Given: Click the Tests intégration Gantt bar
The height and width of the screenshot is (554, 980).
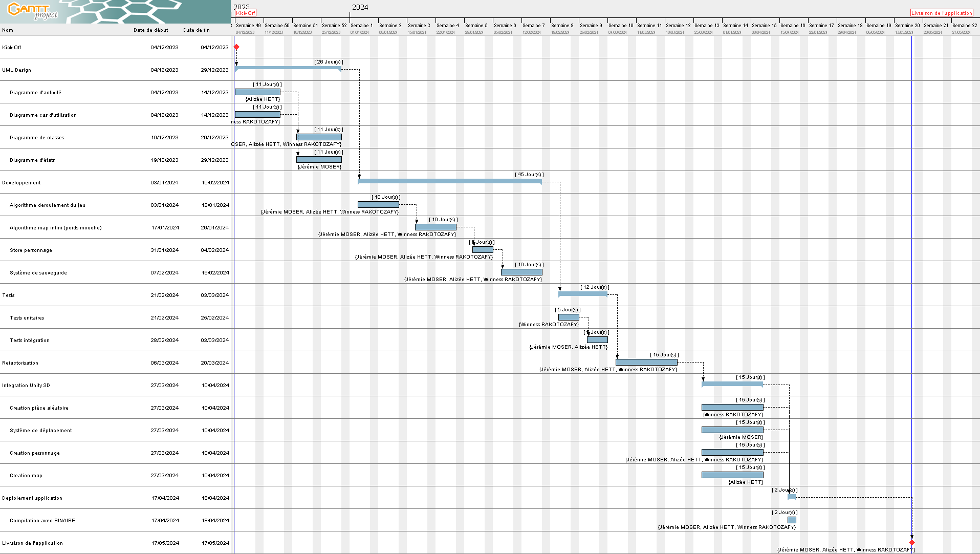Looking at the screenshot, I should (597, 340).
